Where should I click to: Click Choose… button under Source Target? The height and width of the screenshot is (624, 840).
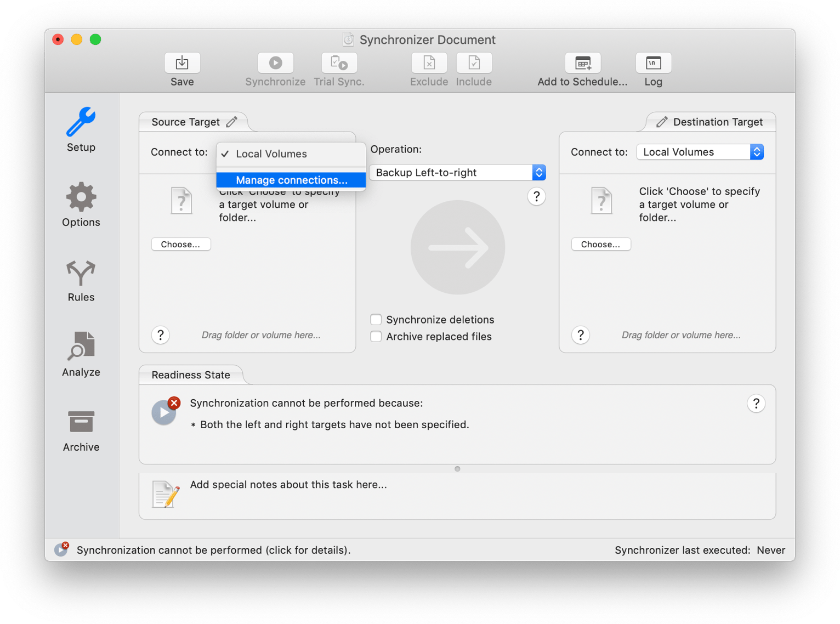[180, 245]
